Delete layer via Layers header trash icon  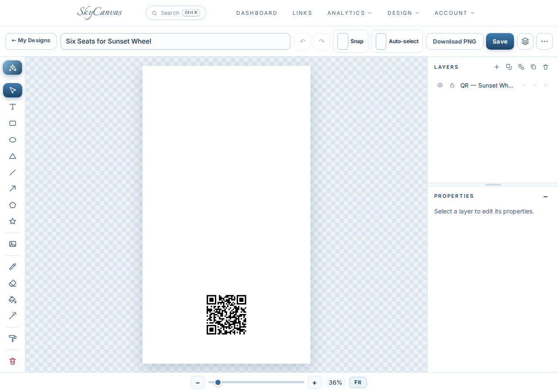click(545, 67)
